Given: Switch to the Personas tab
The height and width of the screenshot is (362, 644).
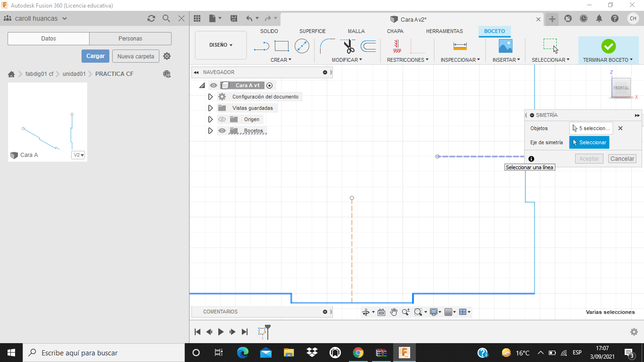Looking at the screenshot, I should coord(131,39).
